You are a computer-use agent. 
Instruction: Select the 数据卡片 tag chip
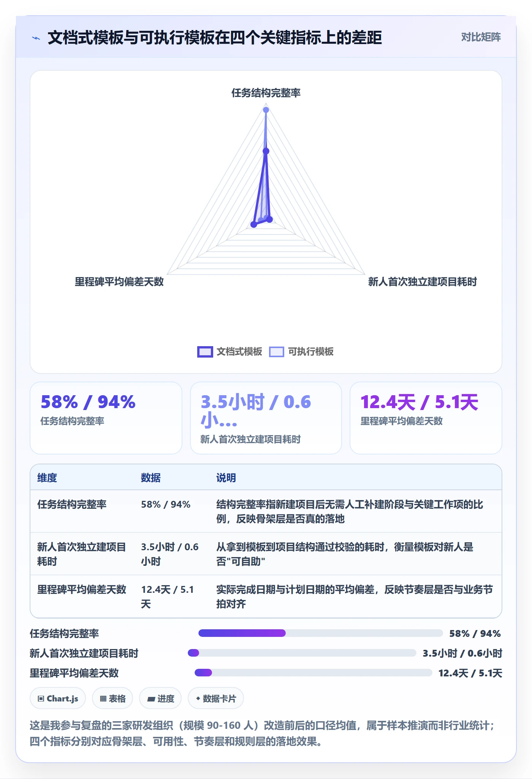[216, 698]
